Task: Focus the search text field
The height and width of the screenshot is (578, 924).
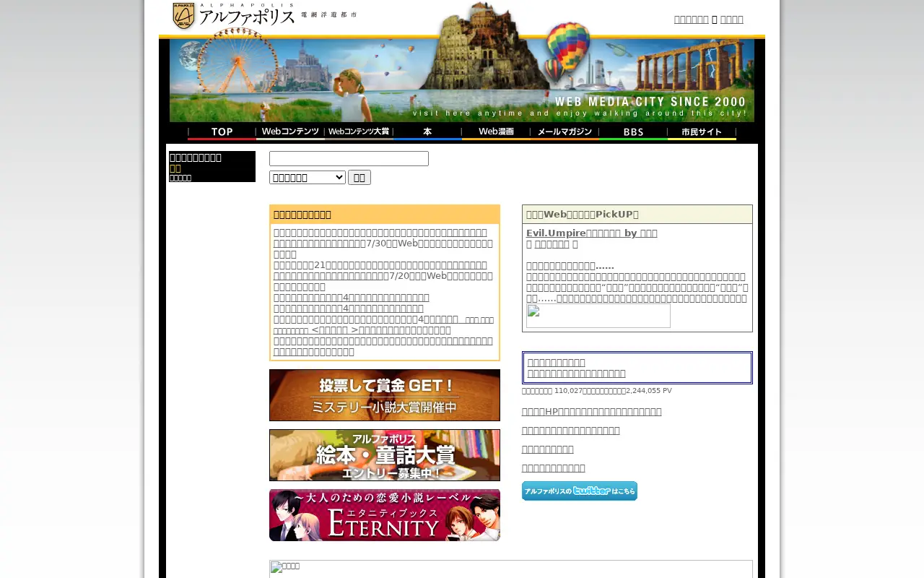Action: (x=349, y=158)
